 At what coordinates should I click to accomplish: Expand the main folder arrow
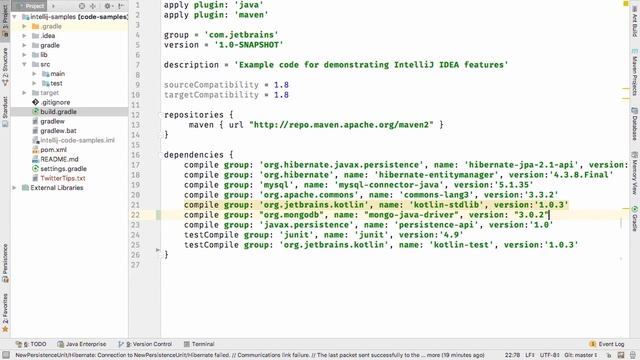[x=34, y=74]
